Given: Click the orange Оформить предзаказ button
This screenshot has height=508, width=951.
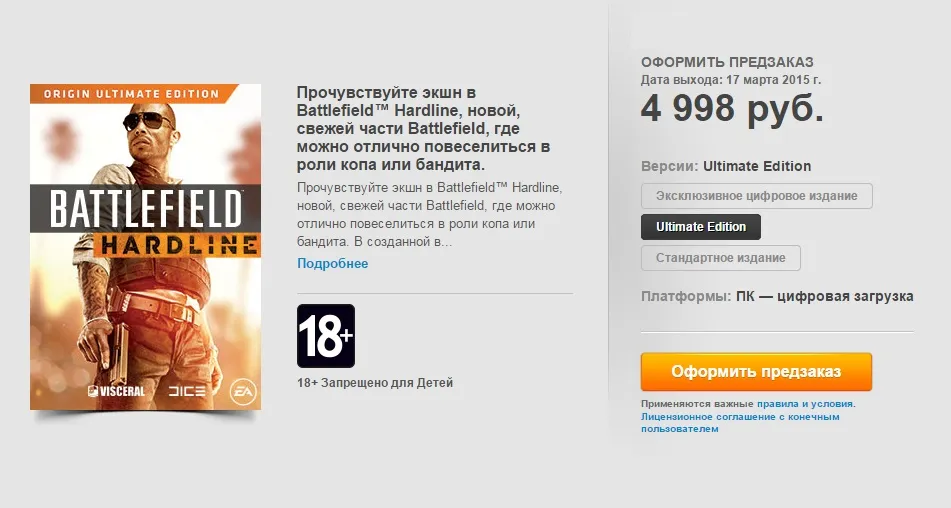Looking at the screenshot, I should (756, 372).
